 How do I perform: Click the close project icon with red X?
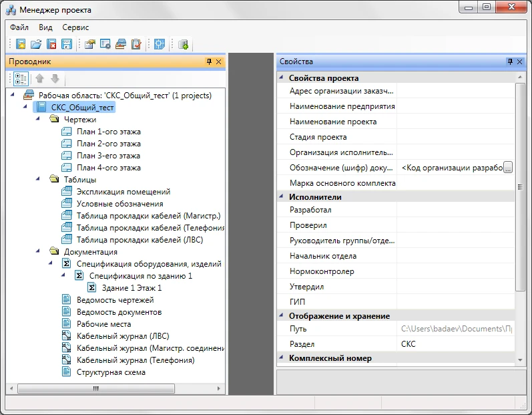(51, 45)
